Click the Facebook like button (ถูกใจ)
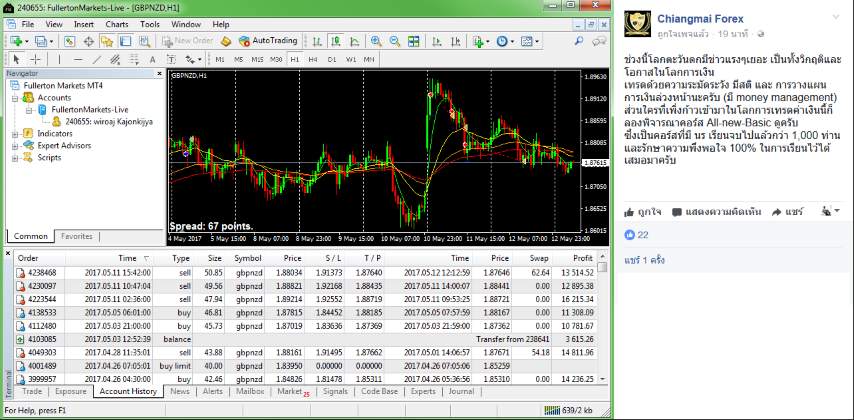The width and height of the screenshot is (854, 420). (643, 212)
